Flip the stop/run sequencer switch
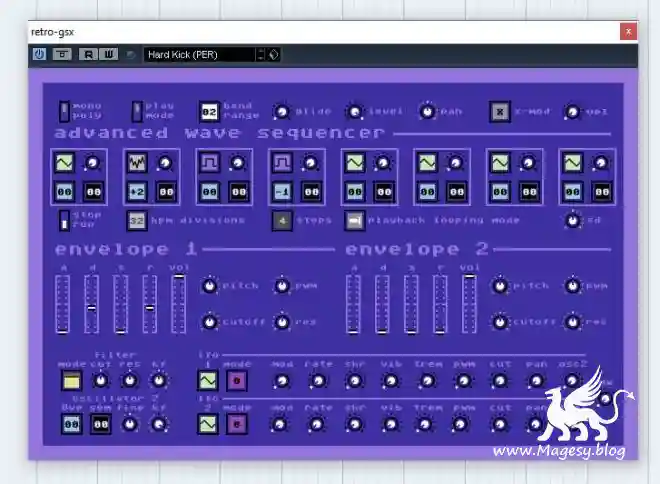This screenshot has height=484, width=660. coord(64,220)
